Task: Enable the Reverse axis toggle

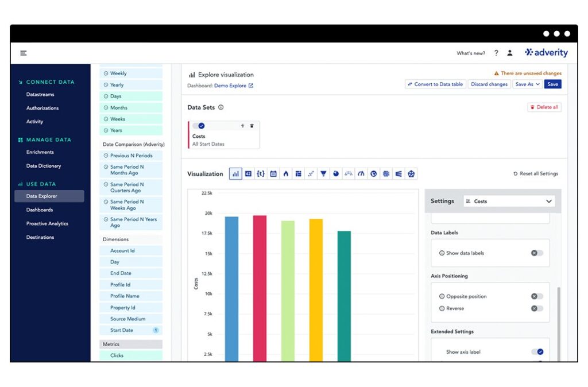Action: click(x=537, y=308)
